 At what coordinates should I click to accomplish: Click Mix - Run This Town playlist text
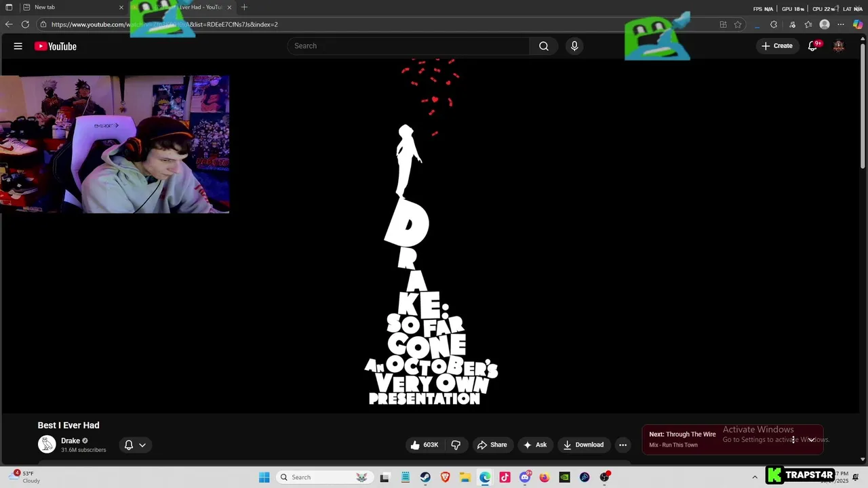[x=673, y=445]
